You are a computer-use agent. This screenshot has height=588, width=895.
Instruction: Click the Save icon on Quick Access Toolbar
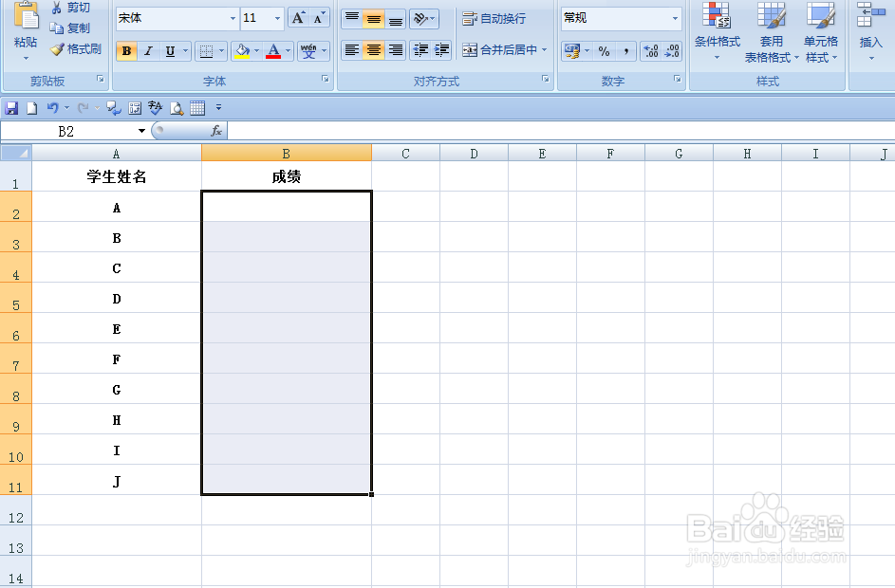click(10, 107)
